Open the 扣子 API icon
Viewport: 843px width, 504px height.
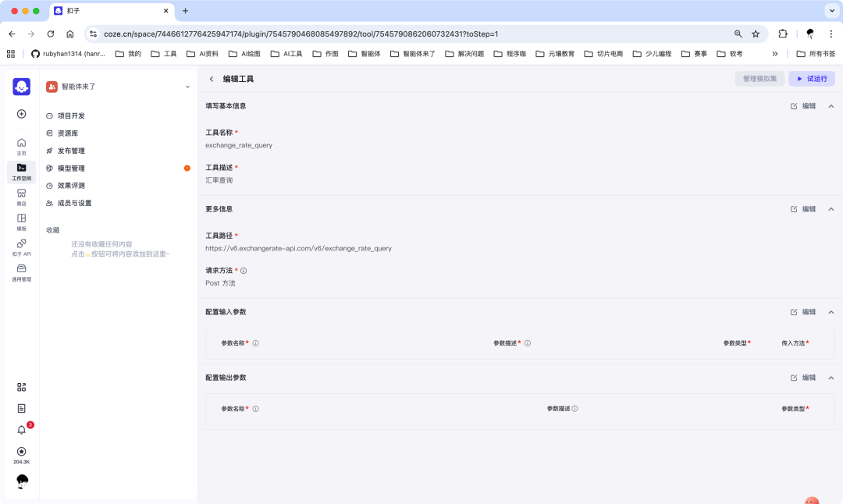point(22,247)
